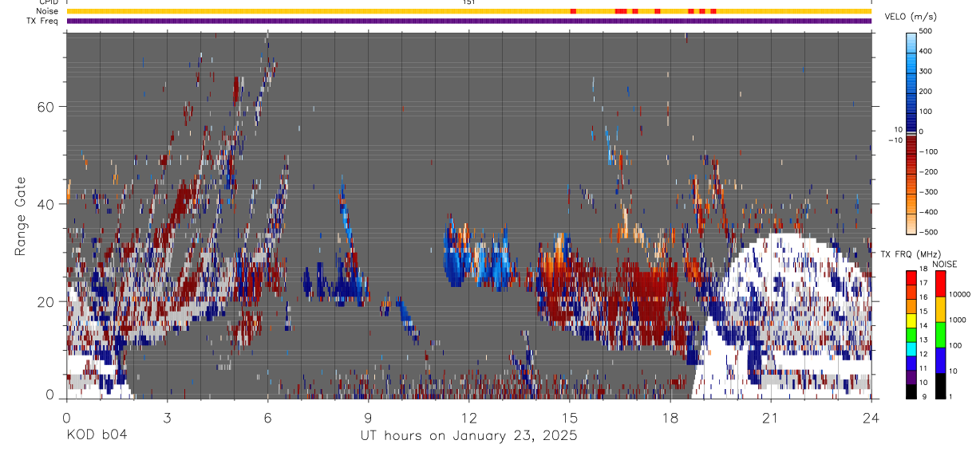This screenshot has width=980, height=452.
Task: Click the 15 tick on UT hours axis
Action: point(569,417)
